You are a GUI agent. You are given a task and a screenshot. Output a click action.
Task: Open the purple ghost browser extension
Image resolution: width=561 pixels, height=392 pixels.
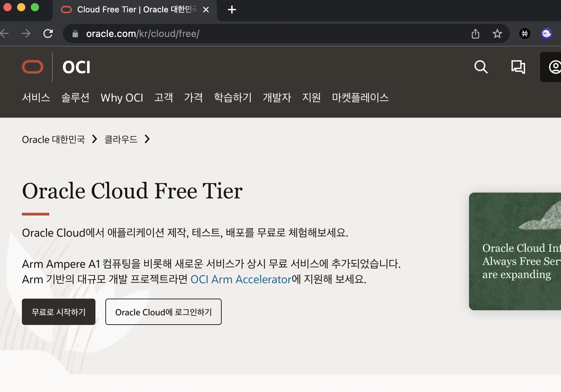point(547,34)
